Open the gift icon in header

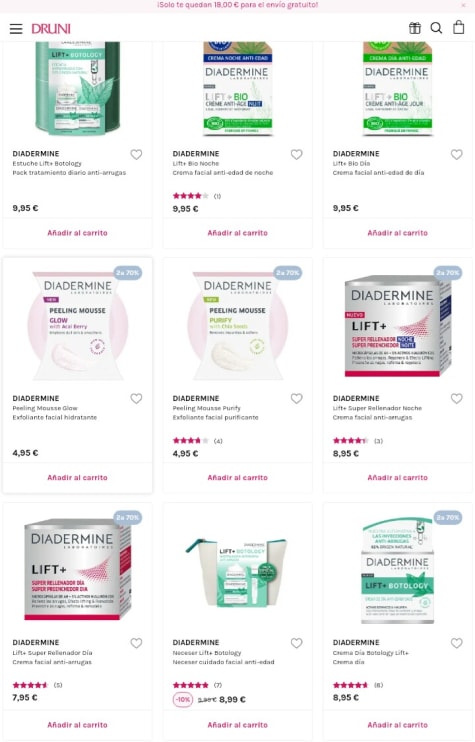(x=414, y=28)
